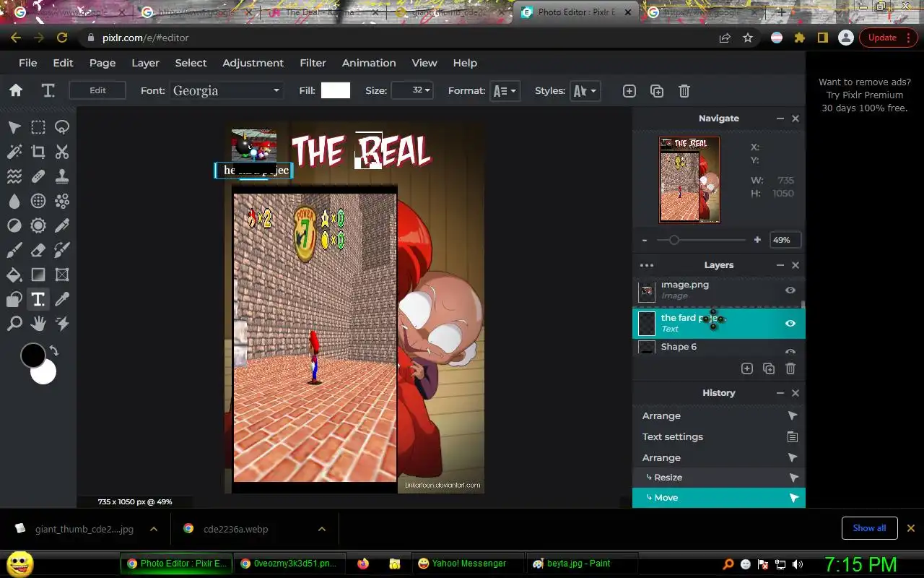Click the zoom-in plus in Navigate

757,240
